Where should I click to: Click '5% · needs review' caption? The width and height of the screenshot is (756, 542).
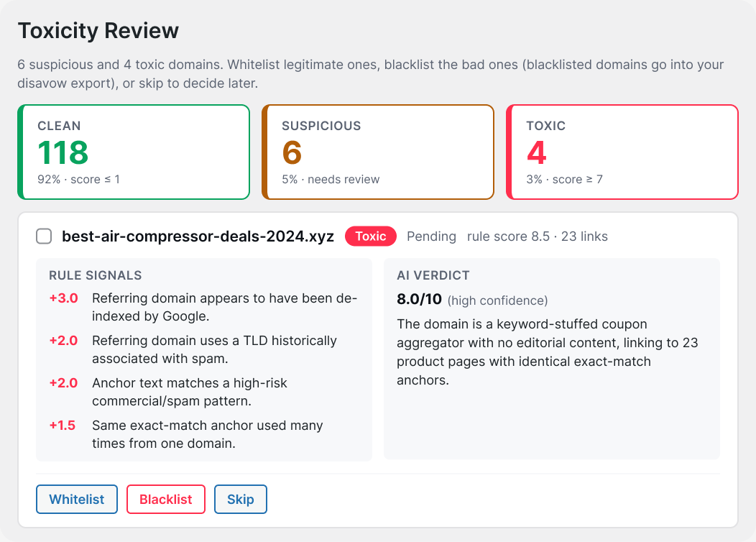coord(331,180)
